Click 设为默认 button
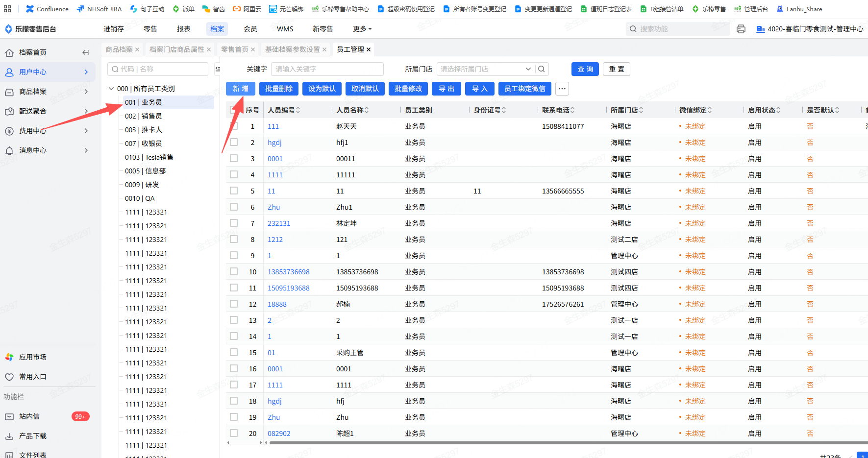 click(x=322, y=89)
